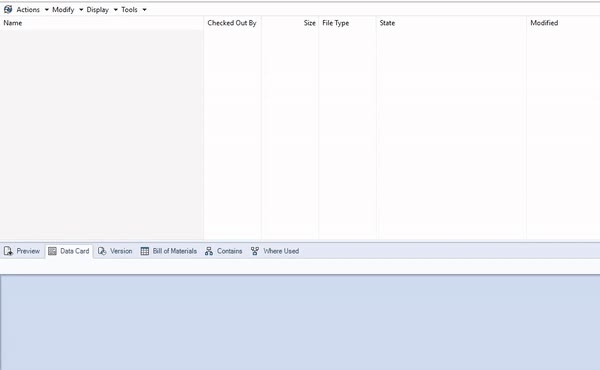600x370 pixels.
Task: Select the Data Card tab
Action: (x=69, y=251)
